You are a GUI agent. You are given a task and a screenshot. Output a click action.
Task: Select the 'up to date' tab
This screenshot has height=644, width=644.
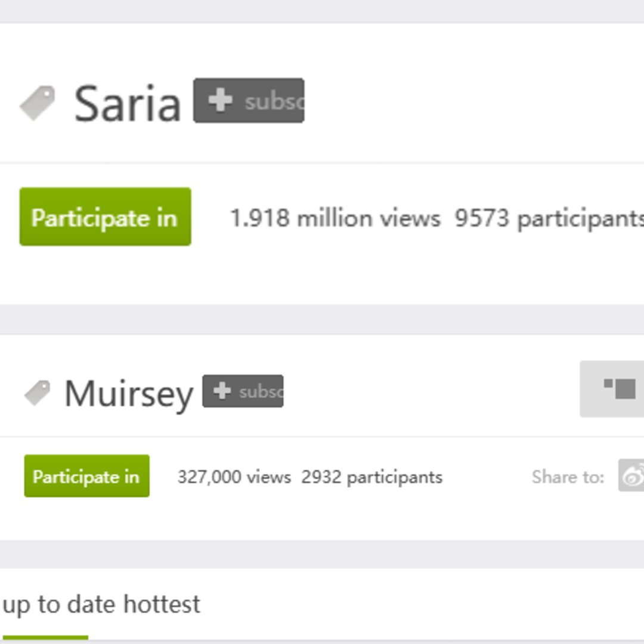pyautogui.click(x=59, y=605)
